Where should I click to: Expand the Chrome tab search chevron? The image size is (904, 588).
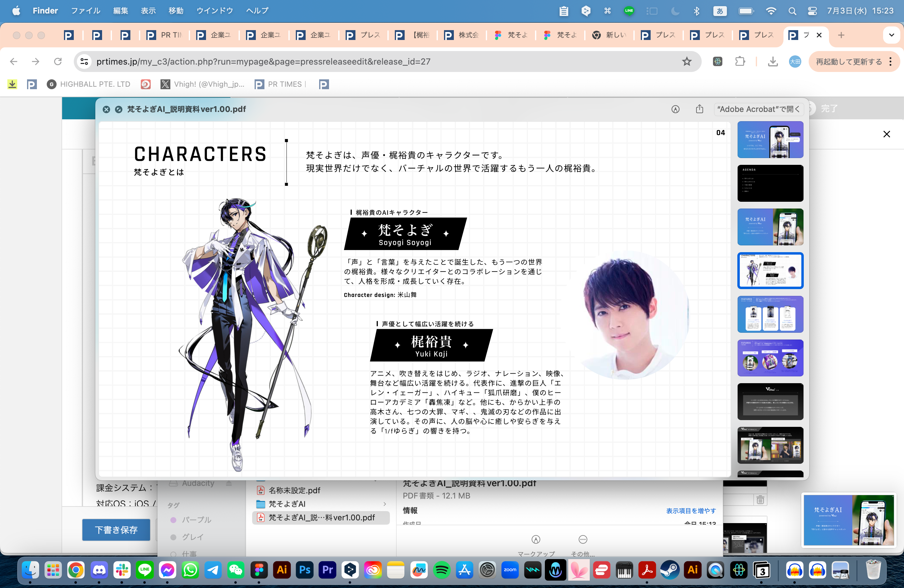(x=891, y=35)
